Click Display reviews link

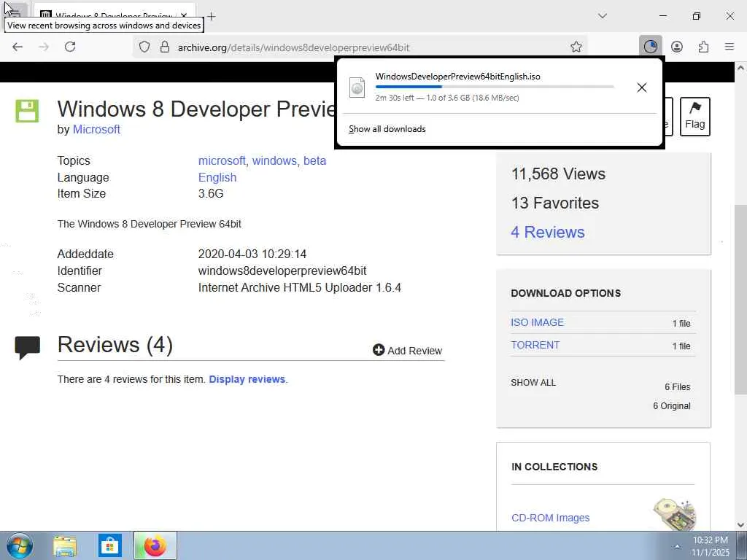coord(247,379)
